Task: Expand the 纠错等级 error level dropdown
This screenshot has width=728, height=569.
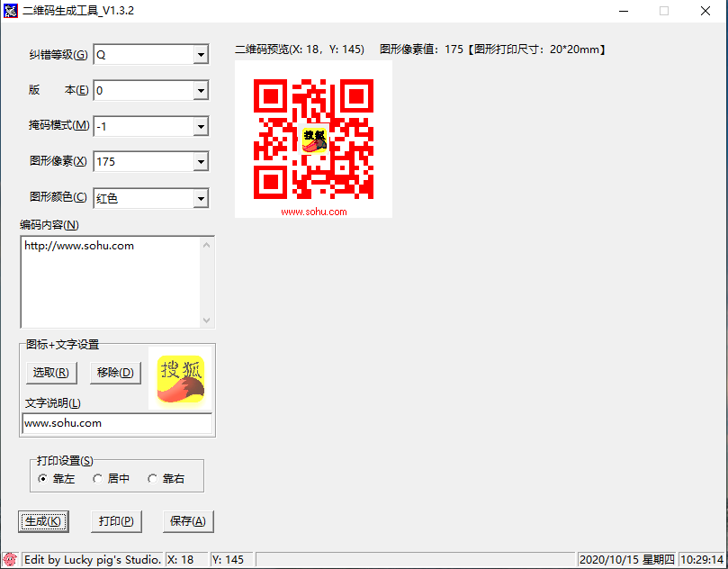Action: point(200,55)
